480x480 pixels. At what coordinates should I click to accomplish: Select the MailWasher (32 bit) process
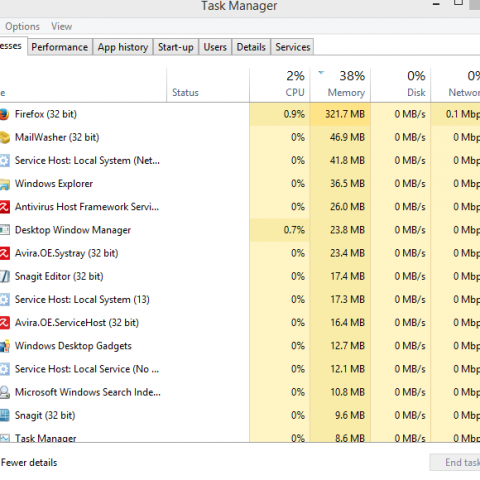click(x=240, y=137)
